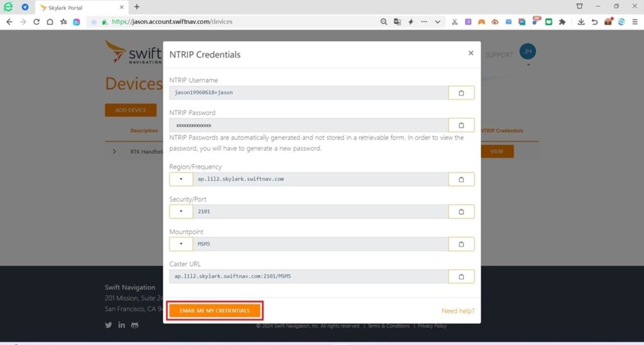Image resolution: width=644 pixels, height=345 pixels.
Task: Bookmark this page with star icon
Action: tap(64, 22)
